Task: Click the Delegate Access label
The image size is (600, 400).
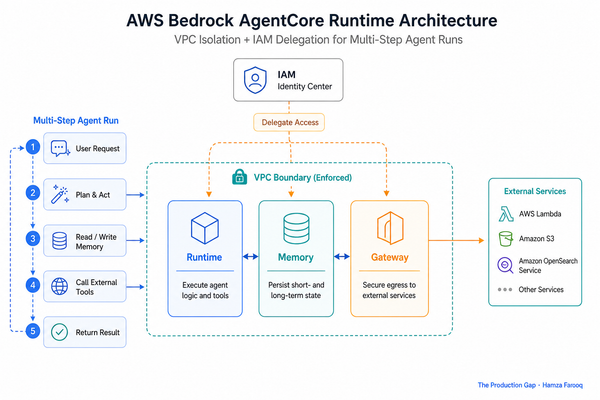Action: pyautogui.click(x=289, y=122)
